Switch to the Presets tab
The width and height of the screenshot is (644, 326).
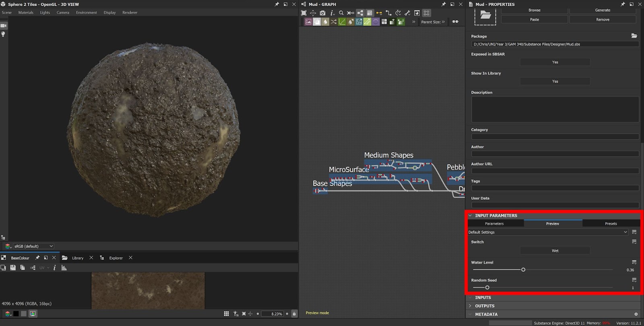point(611,224)
